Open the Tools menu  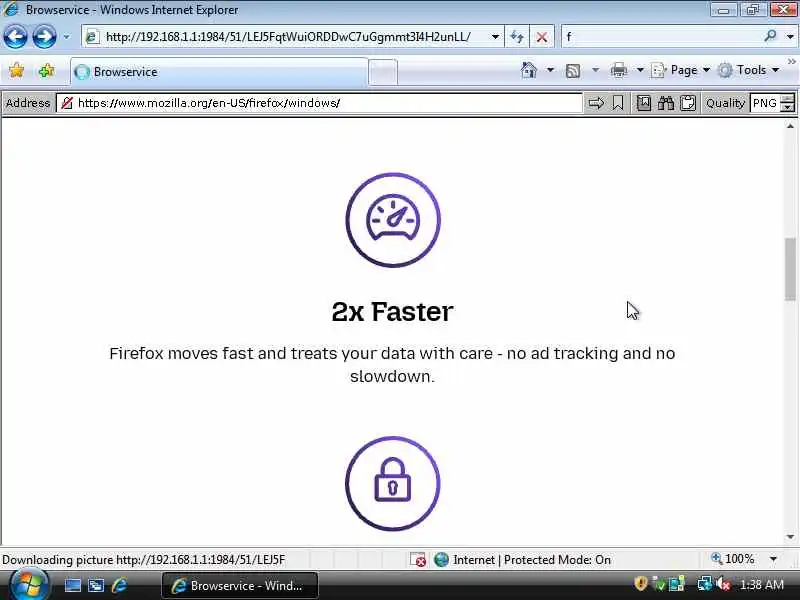pyautogui.click(x=748, y=70)
